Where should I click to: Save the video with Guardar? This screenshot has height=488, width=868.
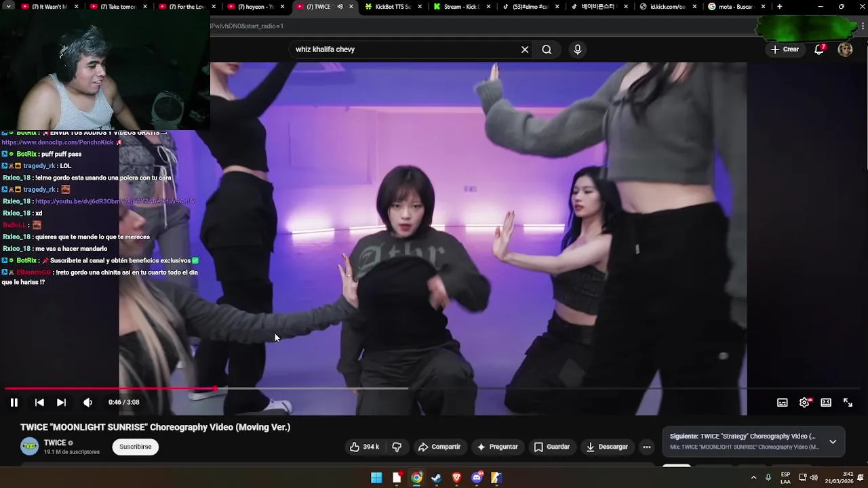[x=552, y=447]
